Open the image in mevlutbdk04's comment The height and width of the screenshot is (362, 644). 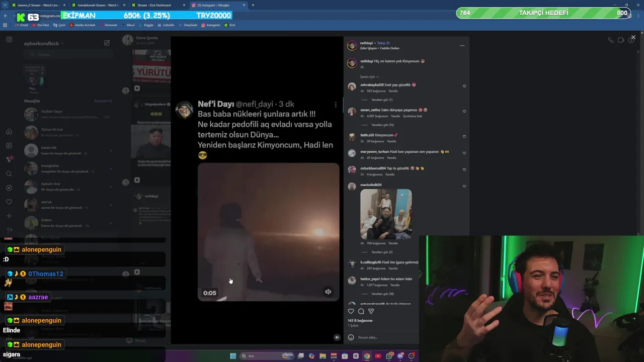coord(386,214)
